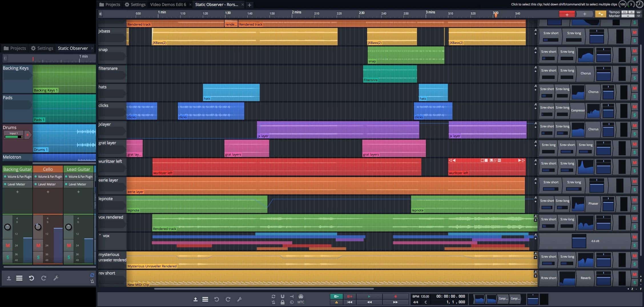Click the main toolbar wrench icon
This screenshot has height=307, width=644.
click(240, 299)
